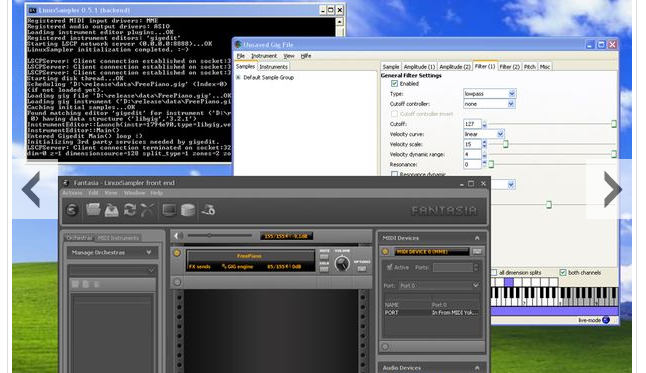Toggle the FreePiano channel power button

tap(177, 253)
